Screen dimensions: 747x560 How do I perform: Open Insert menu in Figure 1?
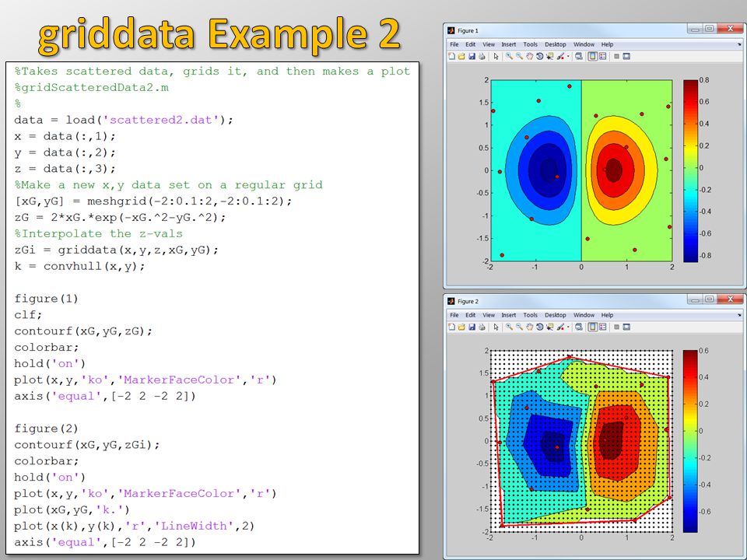tap(509, 44)
